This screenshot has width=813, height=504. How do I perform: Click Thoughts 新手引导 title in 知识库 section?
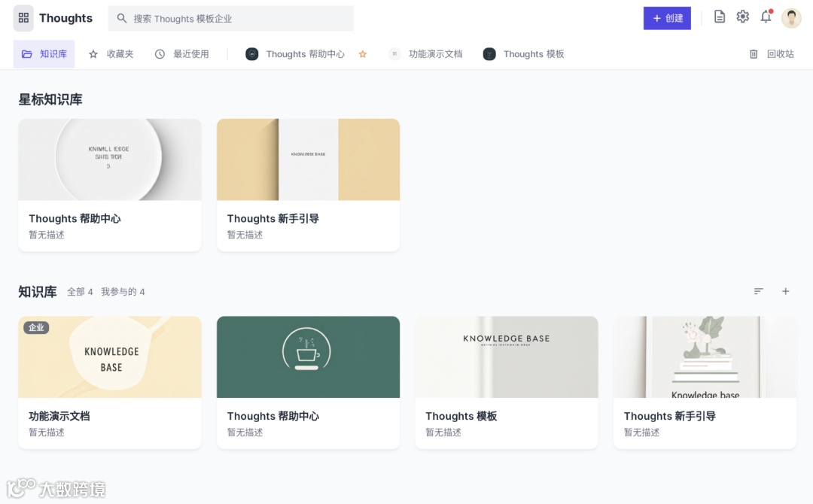(x=669, y=416)
